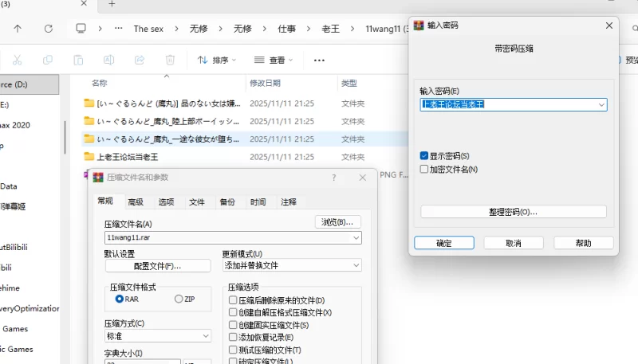Click the help question mark in archive dialog
Viewport: 638px width, 364px height.
(x=333, y=178)
